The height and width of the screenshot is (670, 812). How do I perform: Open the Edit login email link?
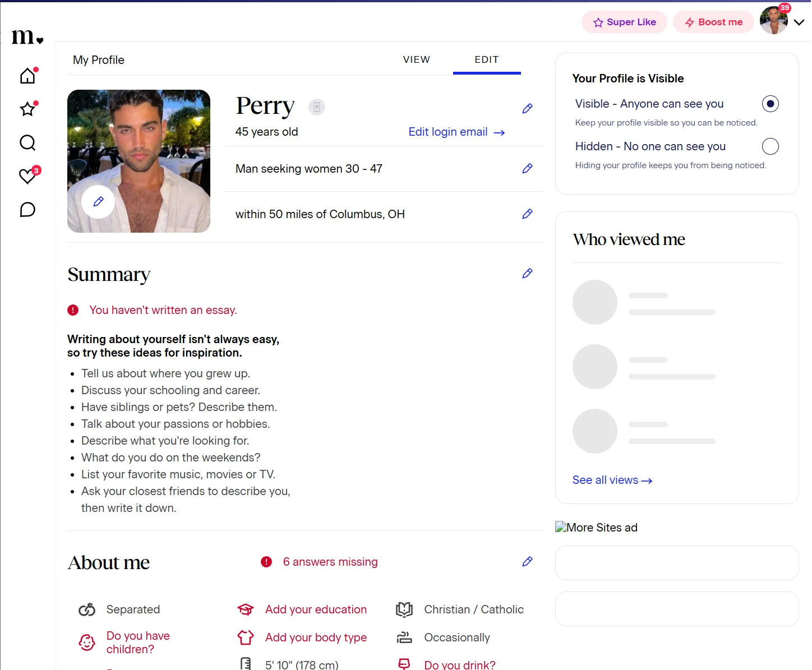[x=456, y=132]
